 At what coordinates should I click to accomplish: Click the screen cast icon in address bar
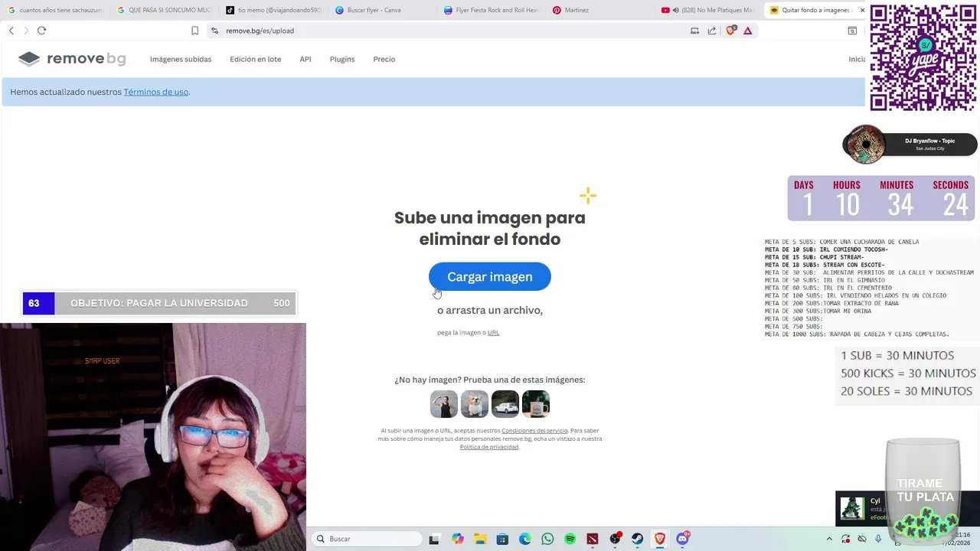click(x=694, y=31)
